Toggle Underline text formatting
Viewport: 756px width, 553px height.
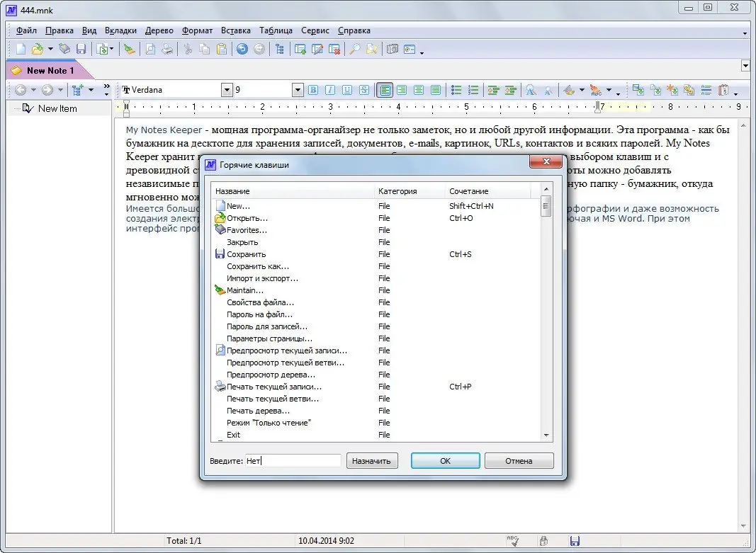point(347,90)
